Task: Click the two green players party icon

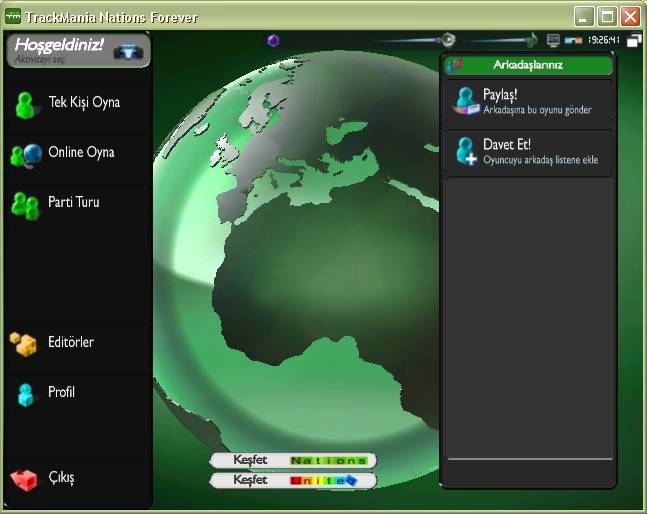Action: [x=26, y=205]
